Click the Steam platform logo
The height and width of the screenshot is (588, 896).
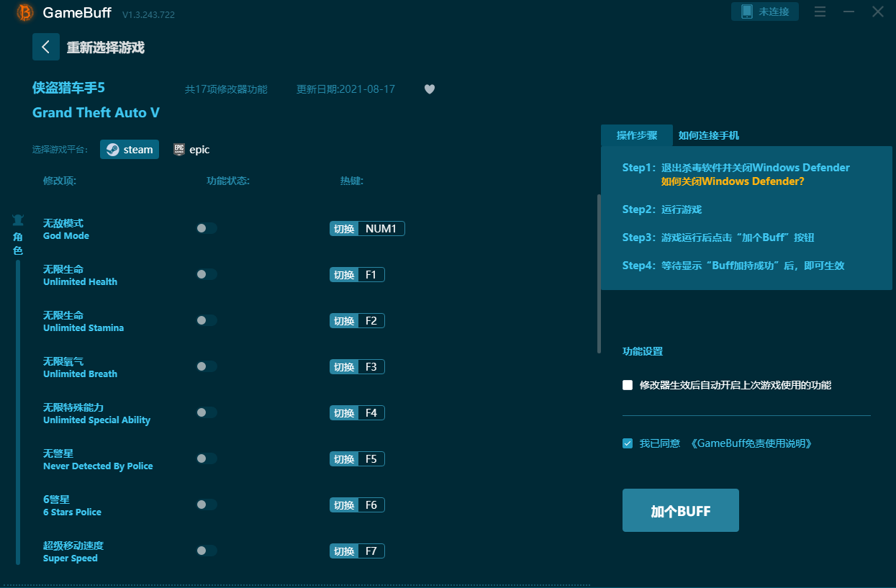click(113, 150)
